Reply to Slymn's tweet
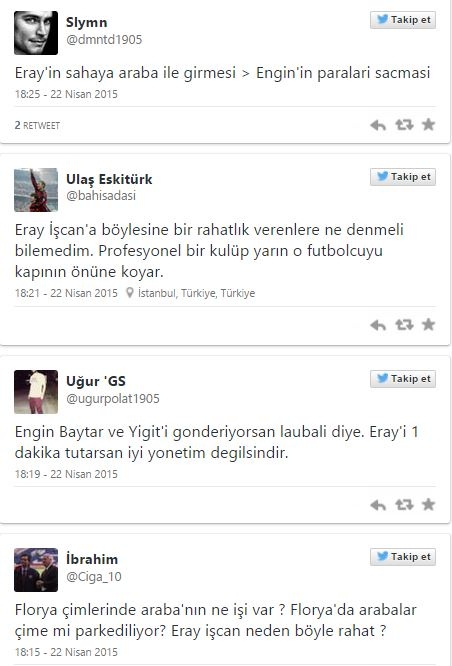 click(x=378, y=125)
